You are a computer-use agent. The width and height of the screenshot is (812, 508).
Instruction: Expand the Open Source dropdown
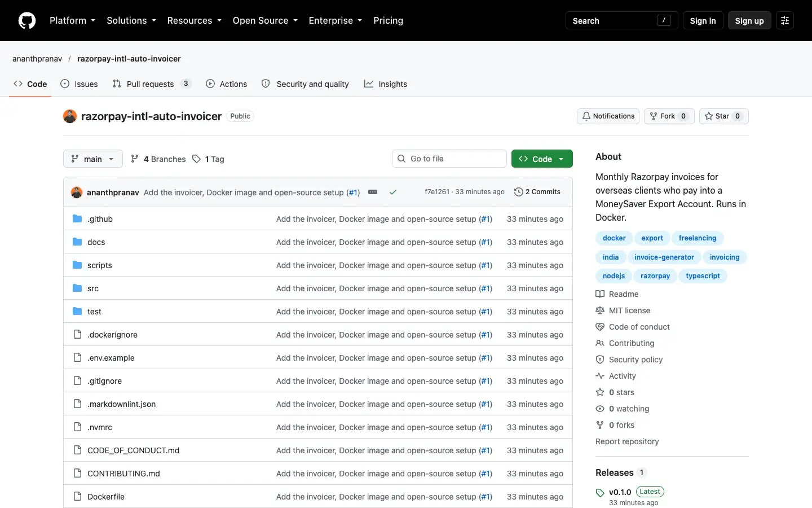[x=265, y=20]
